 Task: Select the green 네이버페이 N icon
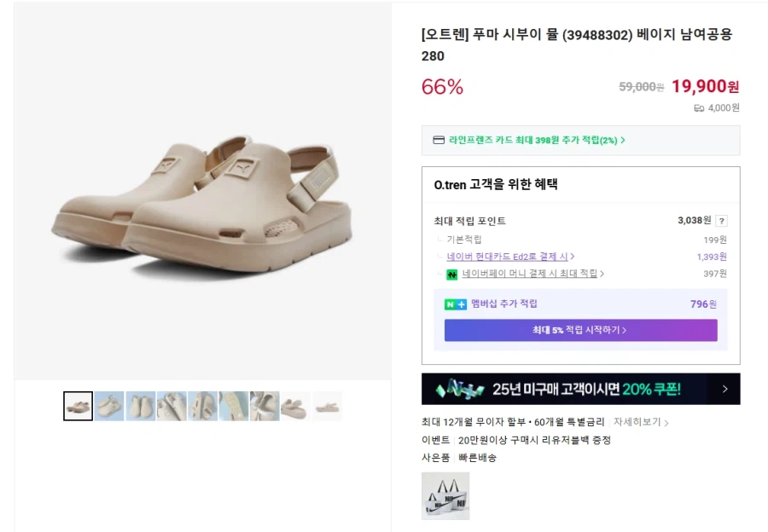click(x=452, y=275)
